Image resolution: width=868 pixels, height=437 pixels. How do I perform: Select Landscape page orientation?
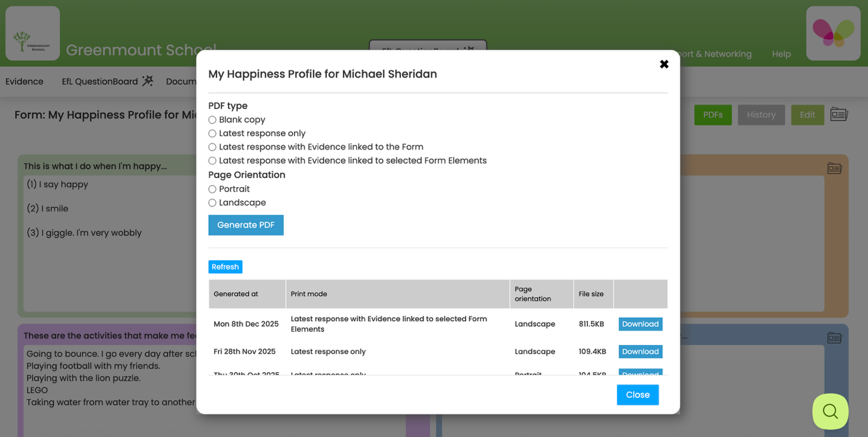(x=212, y=202)
